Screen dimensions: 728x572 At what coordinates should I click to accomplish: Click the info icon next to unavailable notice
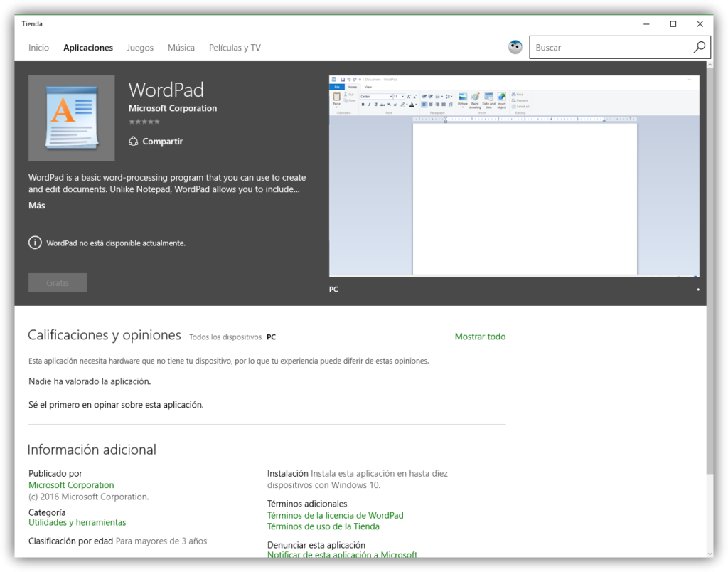point(35,243)
